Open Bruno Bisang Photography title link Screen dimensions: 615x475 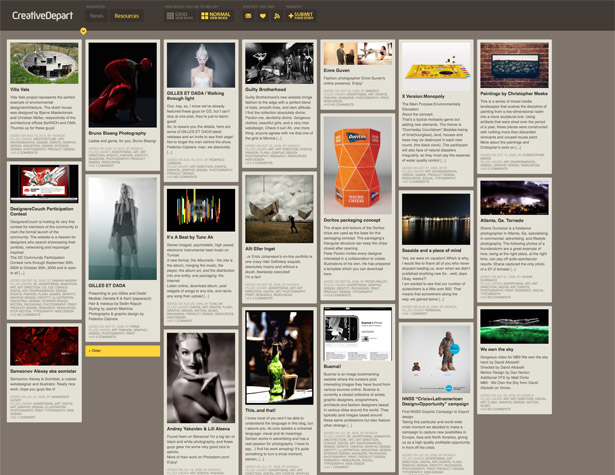click(x=117, y=133)
